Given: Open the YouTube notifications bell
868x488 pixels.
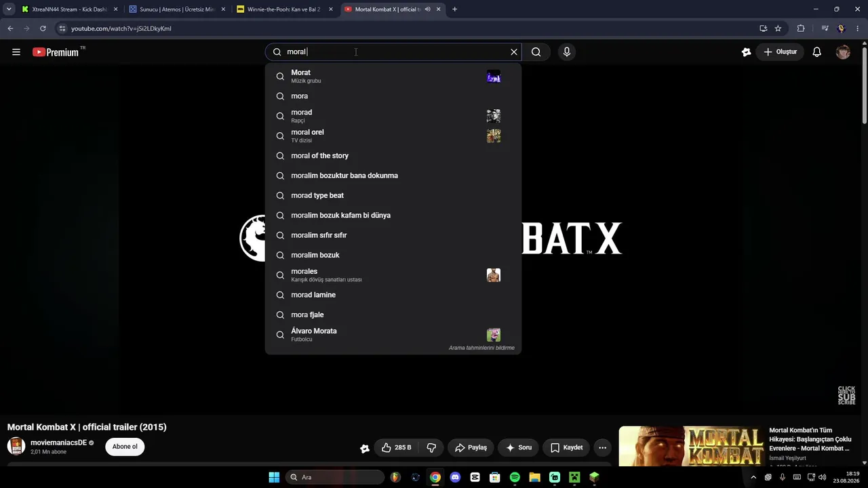Looking at the screenshot, I should click(817, 52).
